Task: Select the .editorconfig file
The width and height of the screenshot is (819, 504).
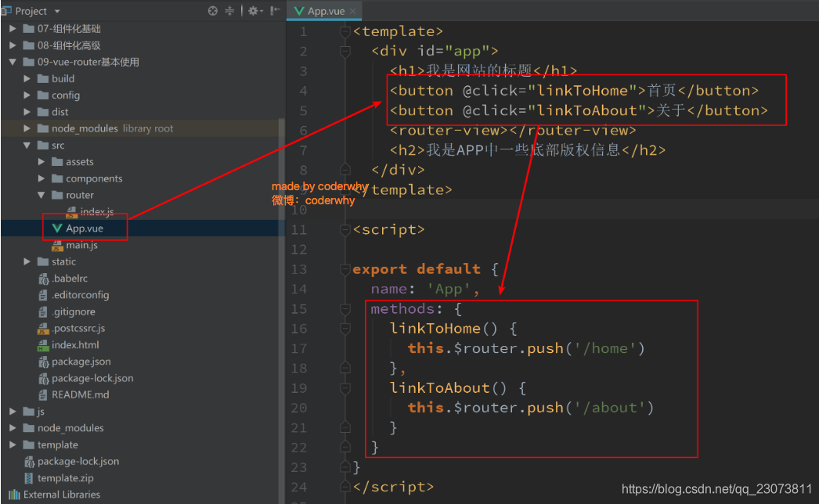Action: tap(80, 295)
